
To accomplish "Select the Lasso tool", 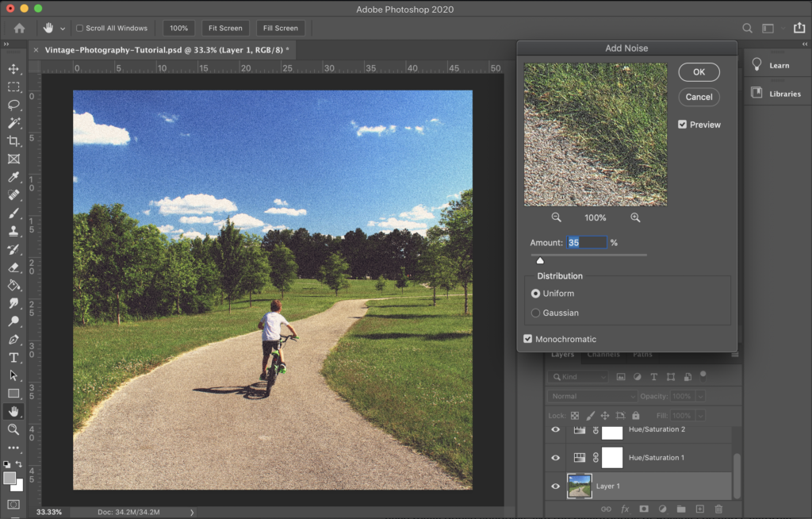I will (13, 105).
